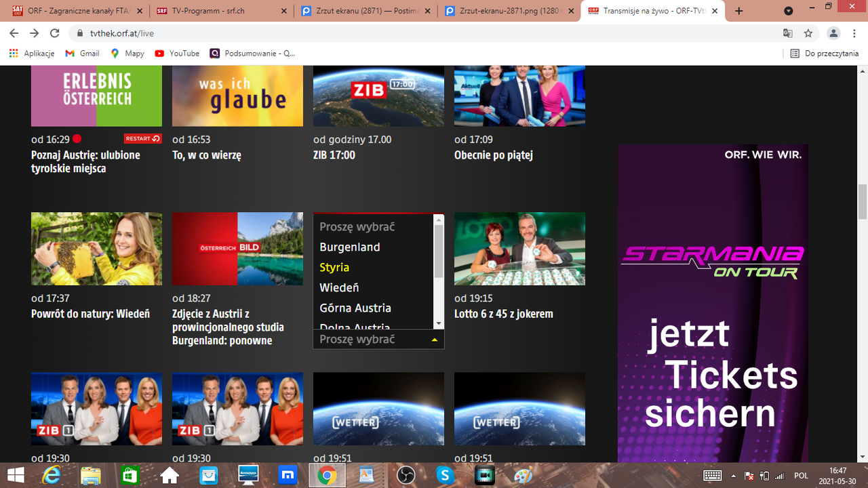Open the Österreich Bild thumbnail
Image resolution: width=868 pixels, height=488 pixels.
[237, 249]
